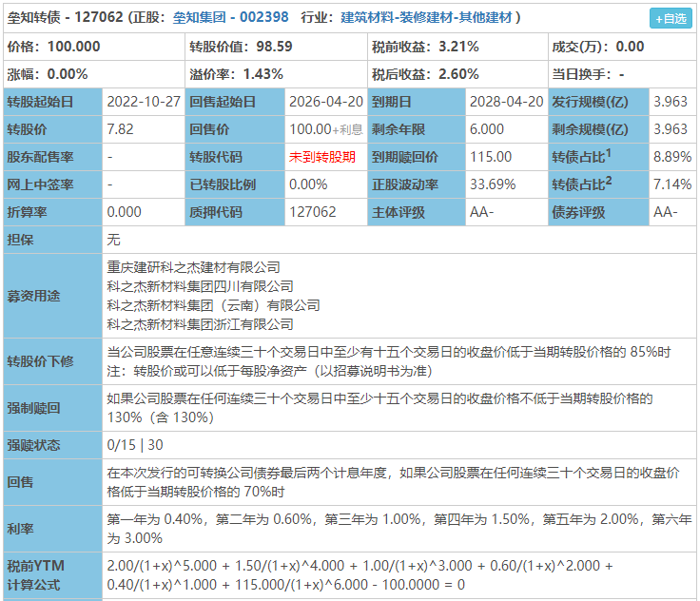Click the red 未到转股期 text
This screenshot has width=700, height=601.
(322, 157)
